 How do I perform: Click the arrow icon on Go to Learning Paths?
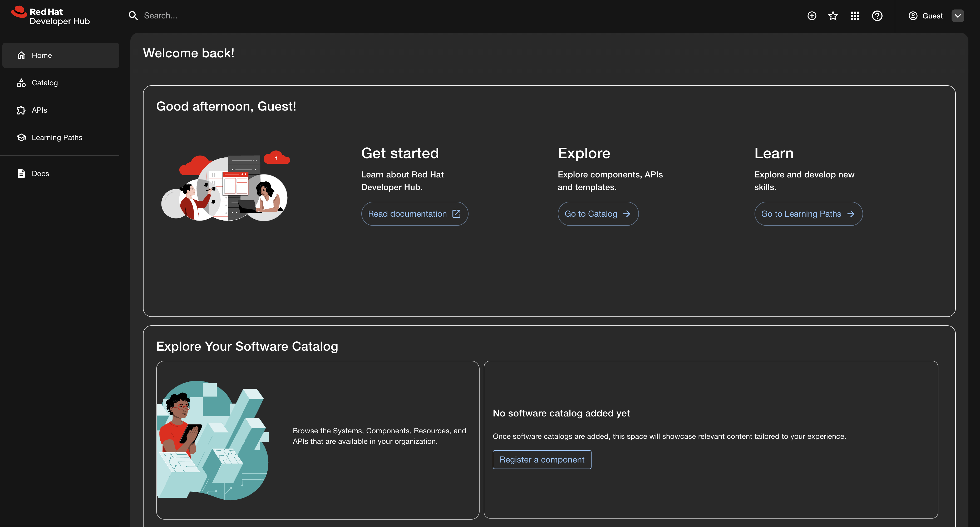coord(851,214)
